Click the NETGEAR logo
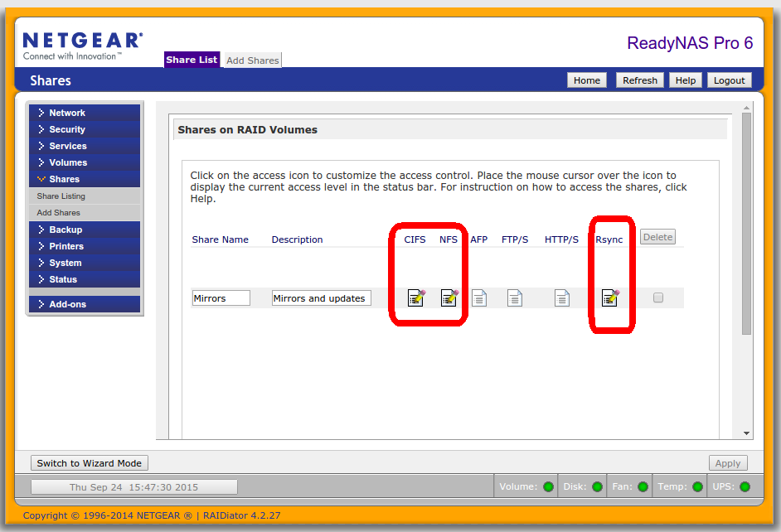781x532 pixels. [x=83, y=46]
